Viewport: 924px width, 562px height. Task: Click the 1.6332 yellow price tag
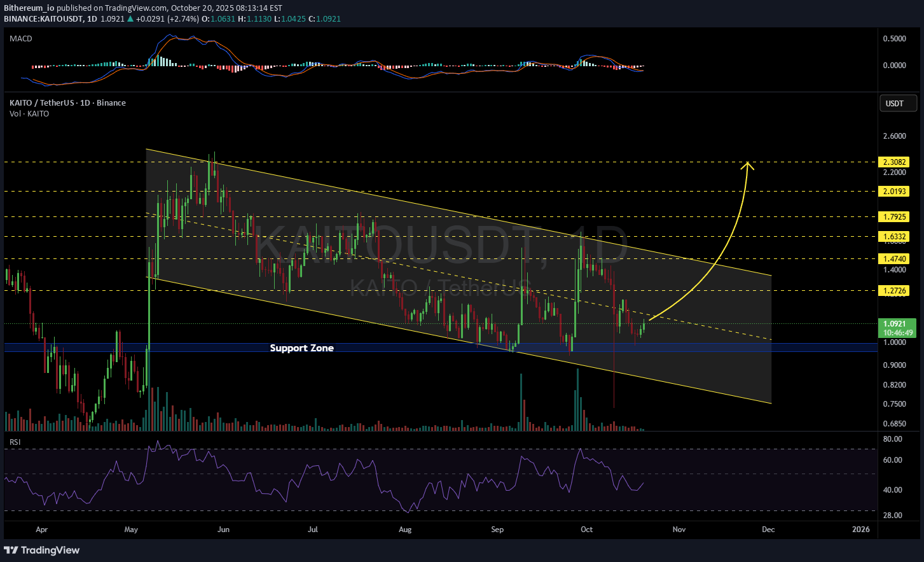coord(893,237)
